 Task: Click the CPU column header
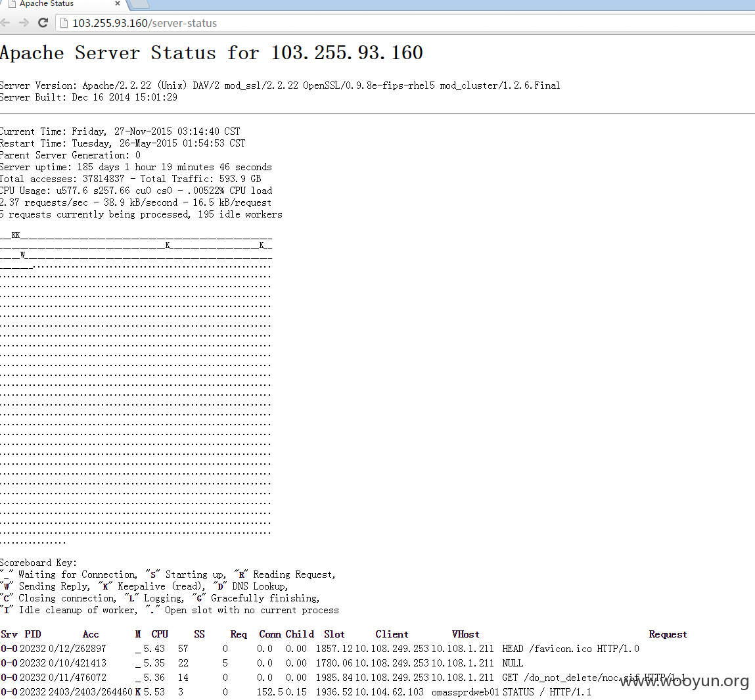point(160,634)
